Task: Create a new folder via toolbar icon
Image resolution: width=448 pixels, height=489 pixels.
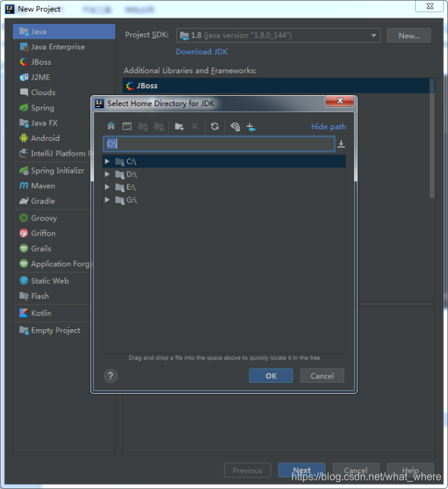Action: pos(179,126)
